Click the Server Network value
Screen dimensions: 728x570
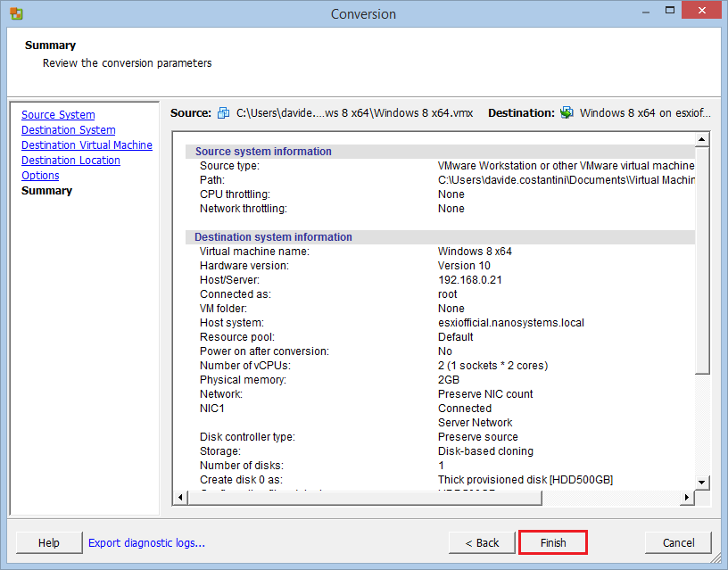click(x=475, y=423)
